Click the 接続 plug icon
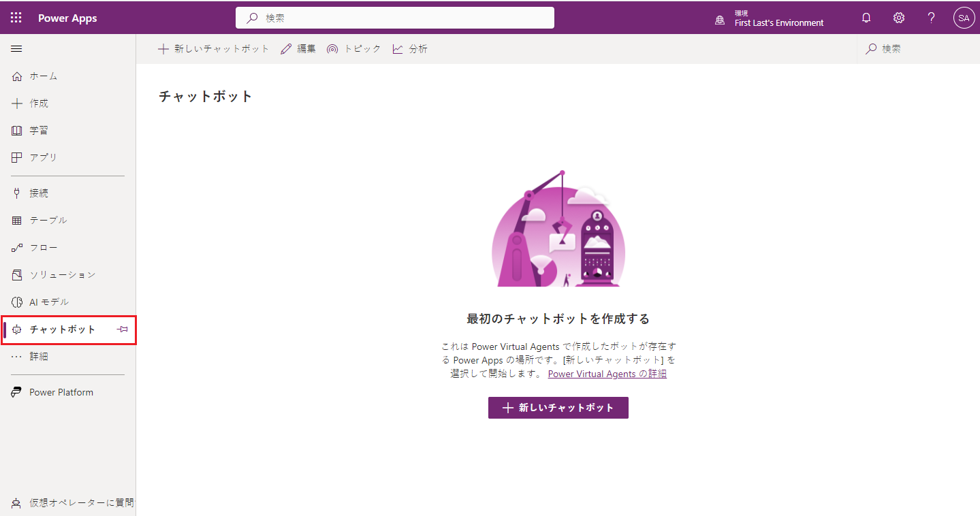The image size is (980, 516). click(x=18, y=193)
